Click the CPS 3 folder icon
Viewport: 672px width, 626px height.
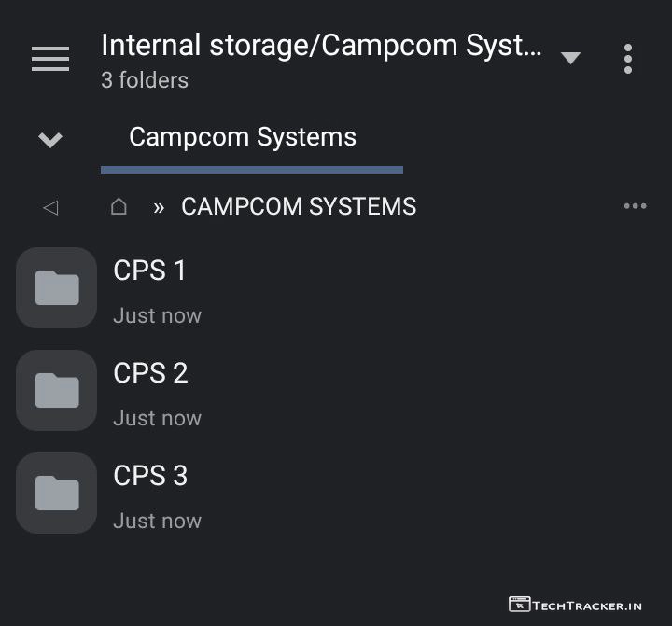tap(57, 494)
